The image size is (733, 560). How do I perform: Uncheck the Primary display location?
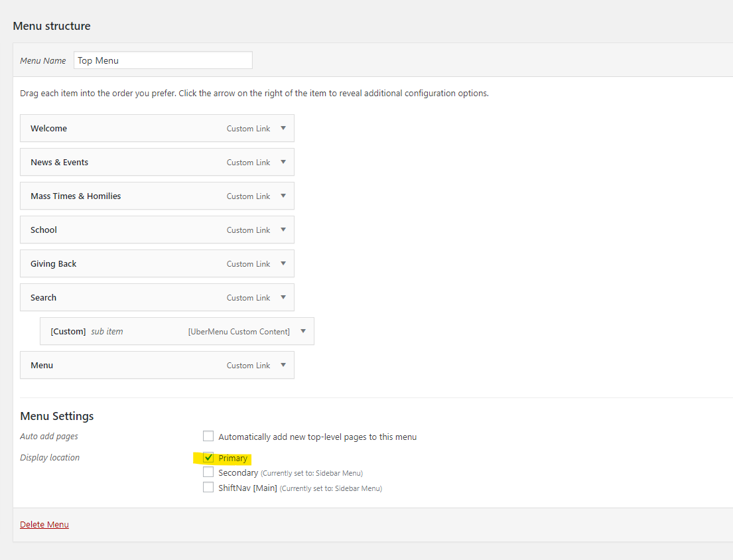pyautogui.click(x=208, y=458)
